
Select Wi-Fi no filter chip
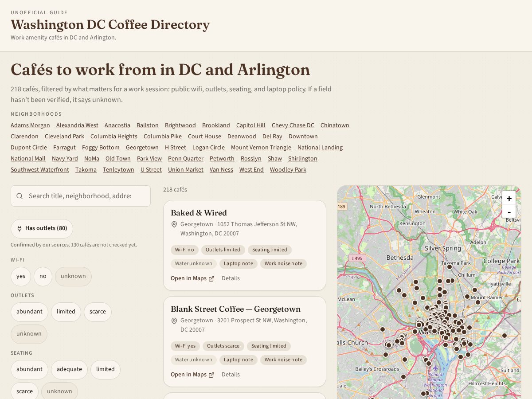(x=43, y=276)
